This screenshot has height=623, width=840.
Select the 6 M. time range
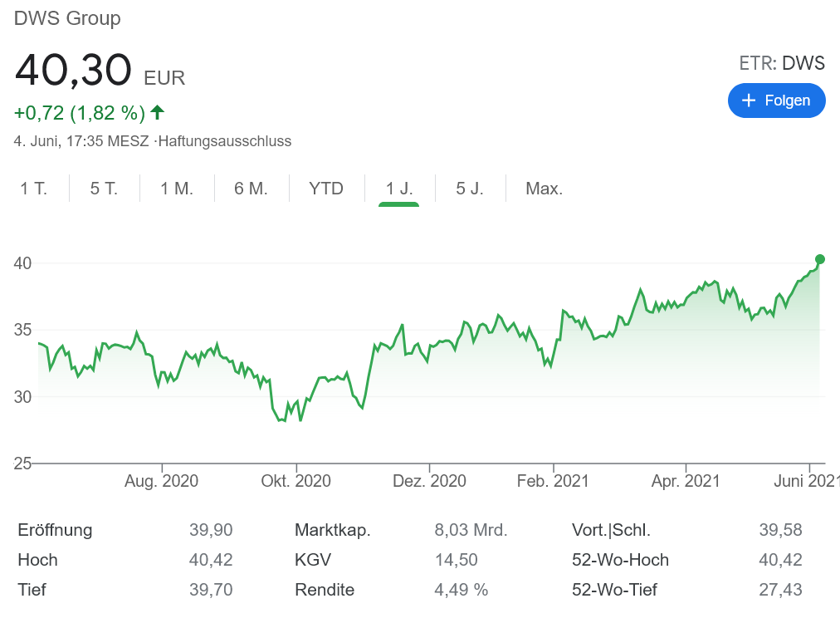pyautogui.click(x=251, y=189)
